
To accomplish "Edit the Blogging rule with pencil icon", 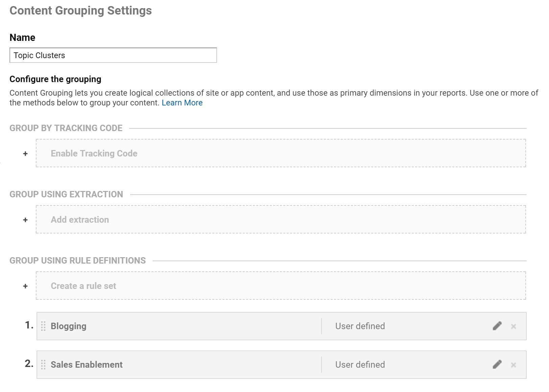I will [x=497, y=326].
